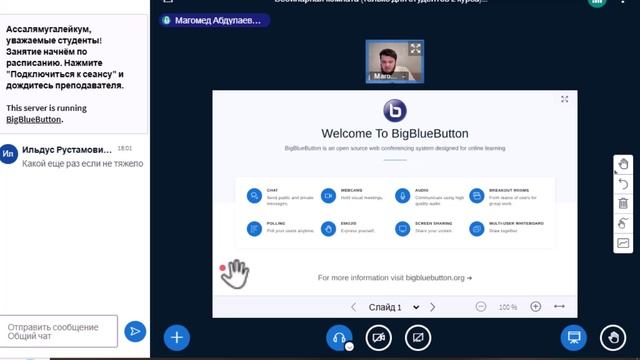Open the BigBlueButton link in chat
The image size is (640, 360).
click(x=33, y=120)
